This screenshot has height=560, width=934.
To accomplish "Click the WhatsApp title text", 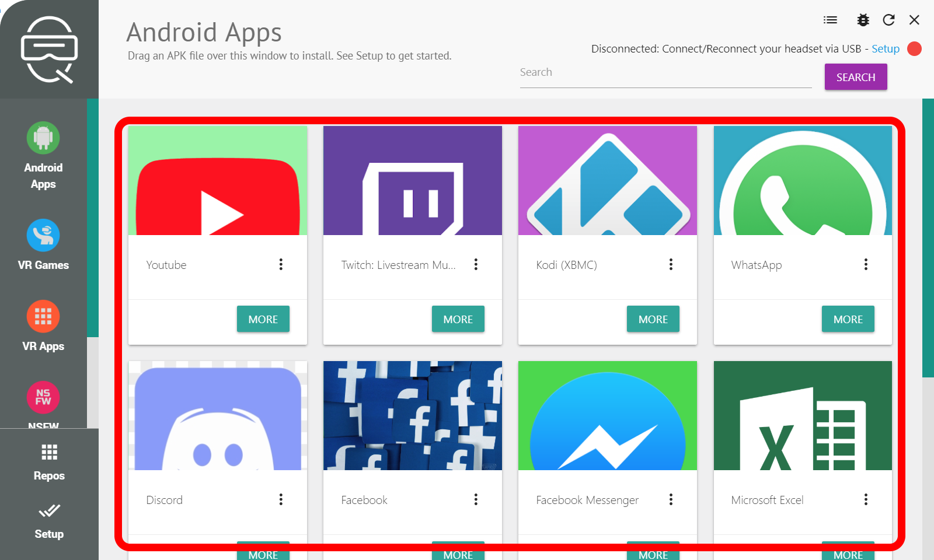I will pyautogui.click(x=757, y=265).
